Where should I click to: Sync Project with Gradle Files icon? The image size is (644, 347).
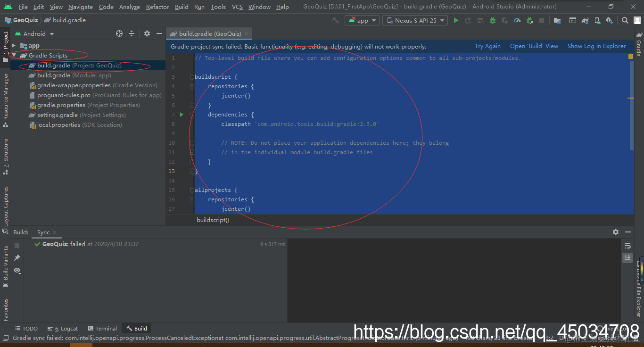tap(585, 20)
